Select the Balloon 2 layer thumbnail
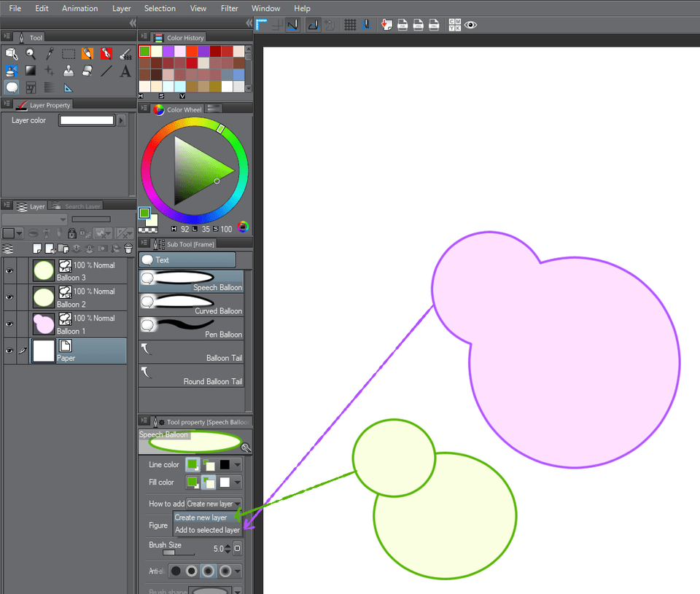Screen dimensions: 700x594 pos(44,297)
